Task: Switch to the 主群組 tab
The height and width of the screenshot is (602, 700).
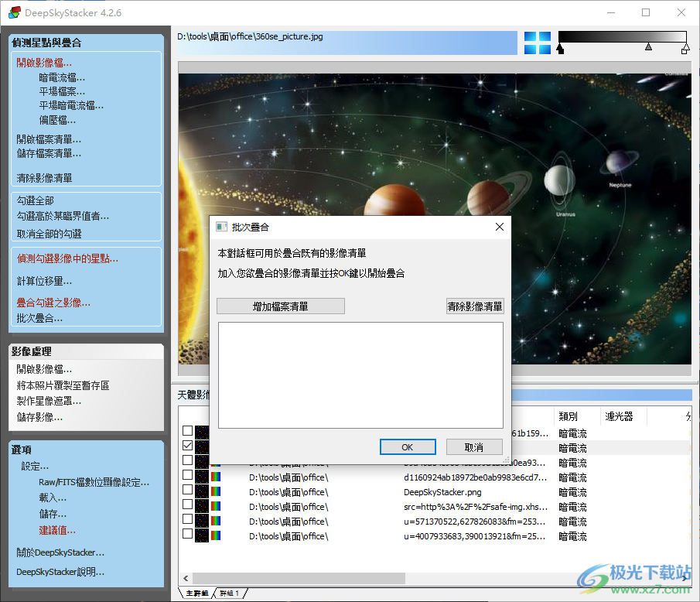Action: 196,593
